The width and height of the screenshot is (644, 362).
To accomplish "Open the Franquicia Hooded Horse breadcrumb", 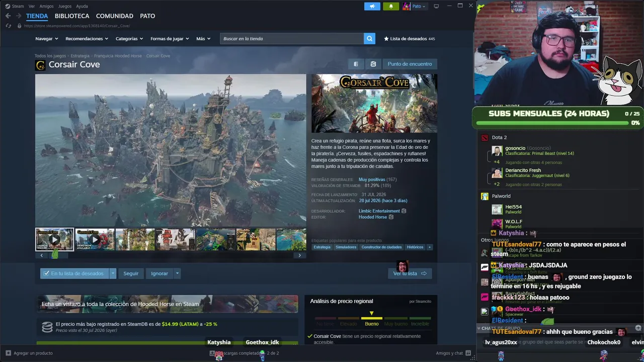I will pos(118,56).
